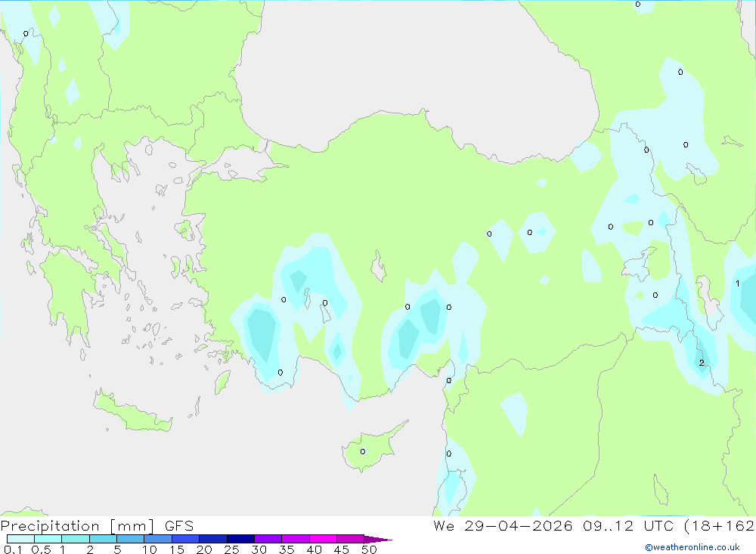This screenshot has height=554, width=756.
Task: Click the "GFS" model label
Action: point(179,526)
